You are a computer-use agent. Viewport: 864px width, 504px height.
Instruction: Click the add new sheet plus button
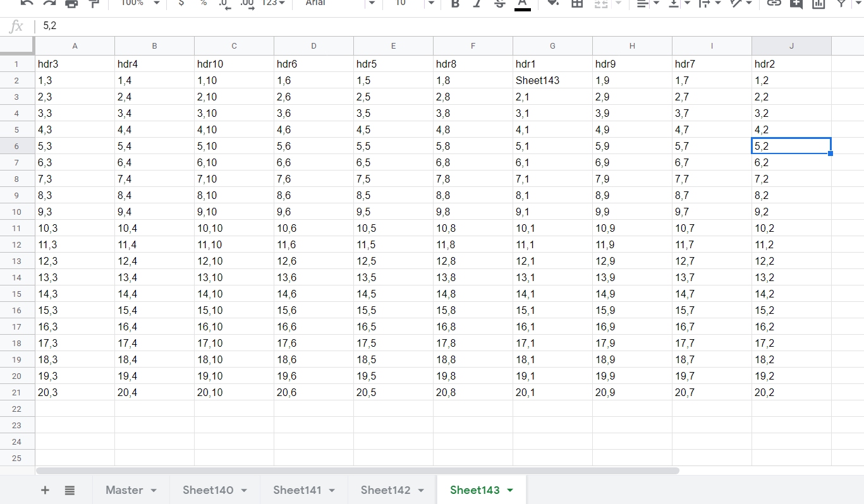(45, 490)
